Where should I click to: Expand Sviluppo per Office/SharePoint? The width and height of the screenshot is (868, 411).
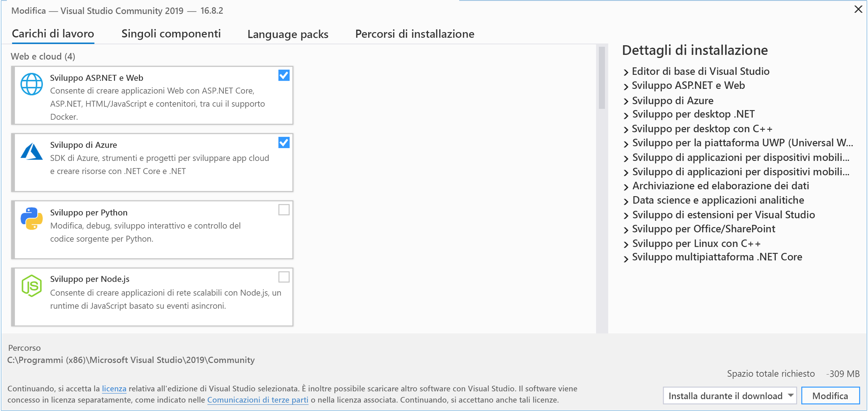click(x=626, y=230)
